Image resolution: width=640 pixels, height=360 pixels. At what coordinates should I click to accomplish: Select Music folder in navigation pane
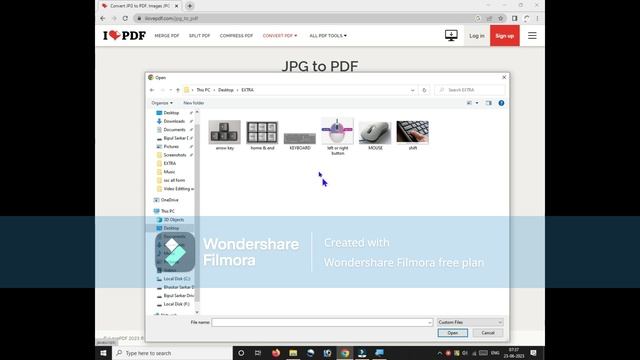(169, 172)
